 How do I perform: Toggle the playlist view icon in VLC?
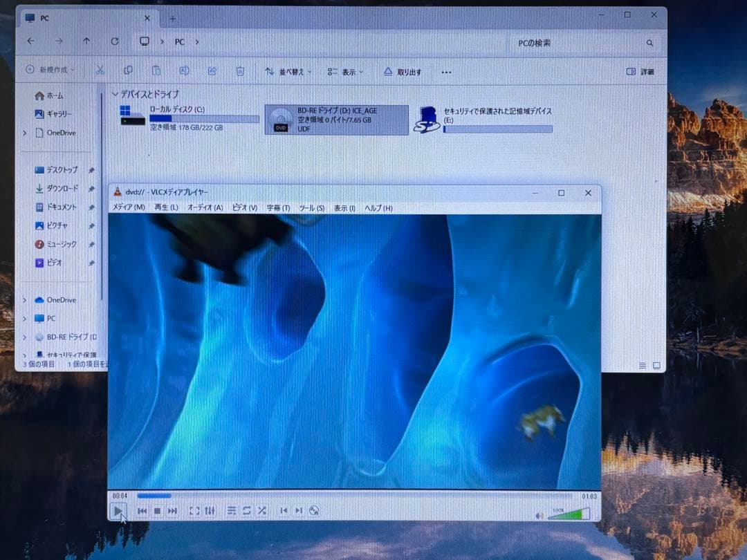click(231, 511)
